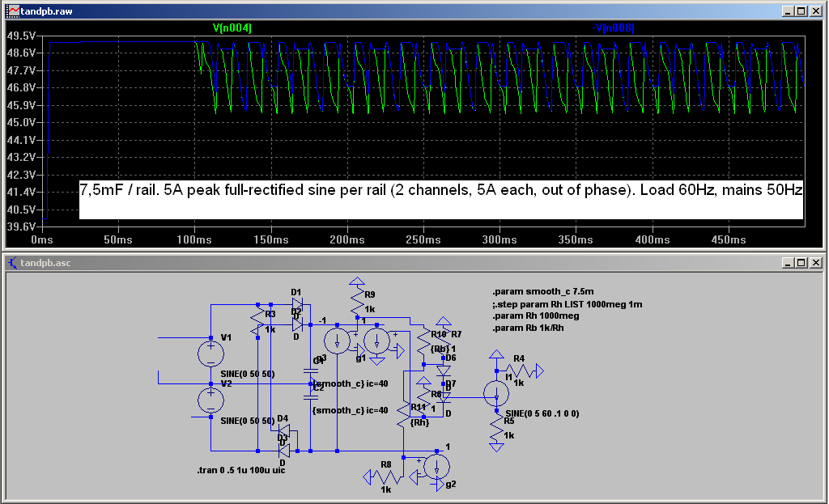Image resolution: width=829 pixels, height=504 pixels.
Task: Click the 0ms time axis label
Action: [x=42, y=239]
